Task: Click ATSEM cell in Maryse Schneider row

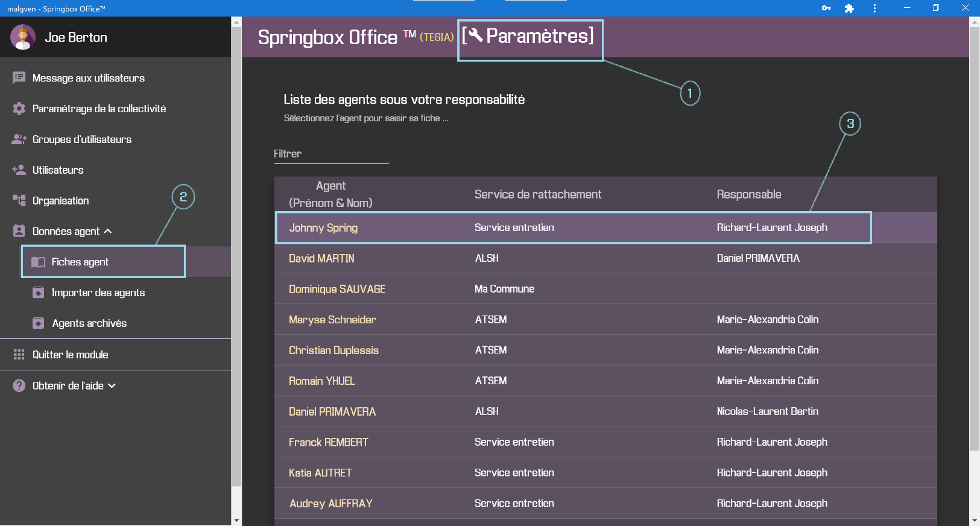Action: click(491, 320)
